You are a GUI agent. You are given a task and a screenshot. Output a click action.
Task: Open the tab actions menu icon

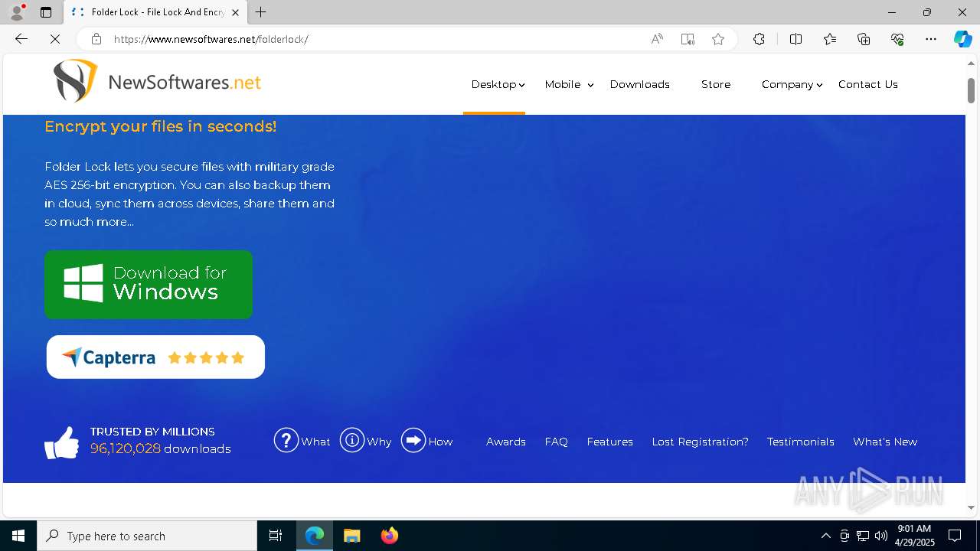coord(46,12)
